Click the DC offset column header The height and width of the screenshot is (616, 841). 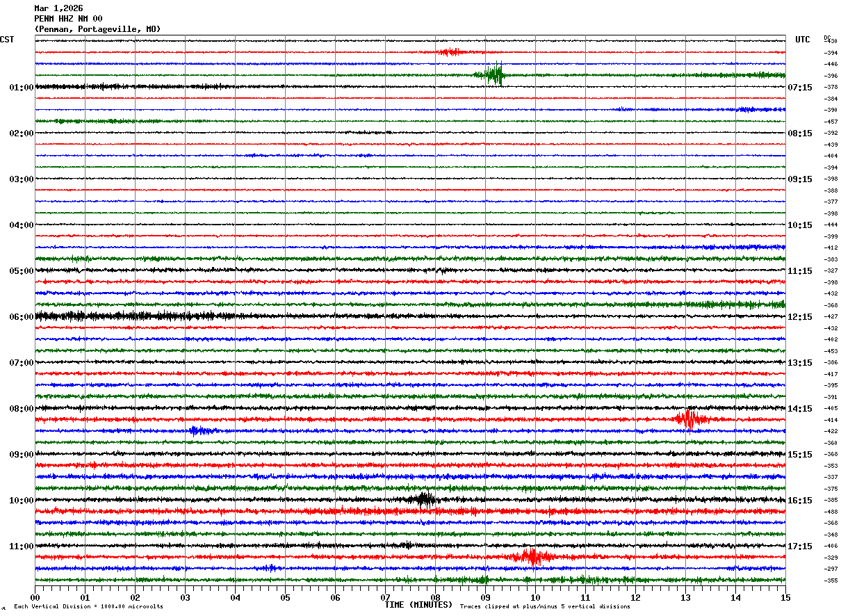click(x=827, y=38)
